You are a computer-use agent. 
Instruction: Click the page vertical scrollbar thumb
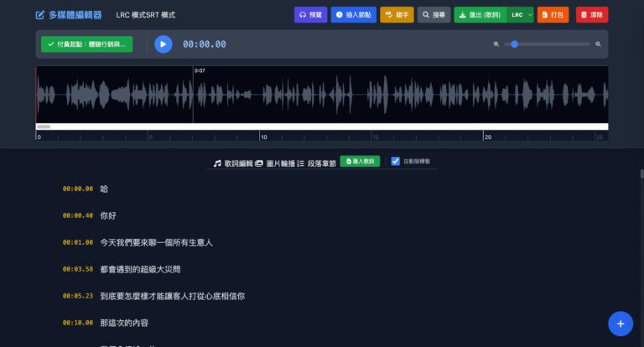pos(642,173)
